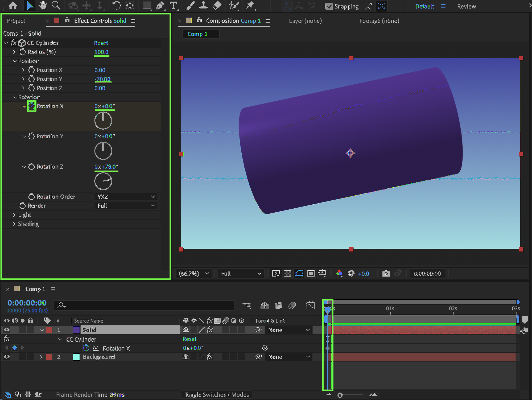Select the Horizontal Type tool
The width and height of the screenshot is (532, 400).
tap(174, 6)
